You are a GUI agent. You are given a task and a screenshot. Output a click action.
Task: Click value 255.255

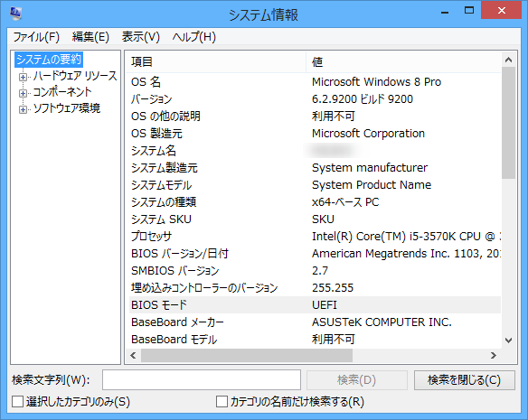[x=333, y=288]
